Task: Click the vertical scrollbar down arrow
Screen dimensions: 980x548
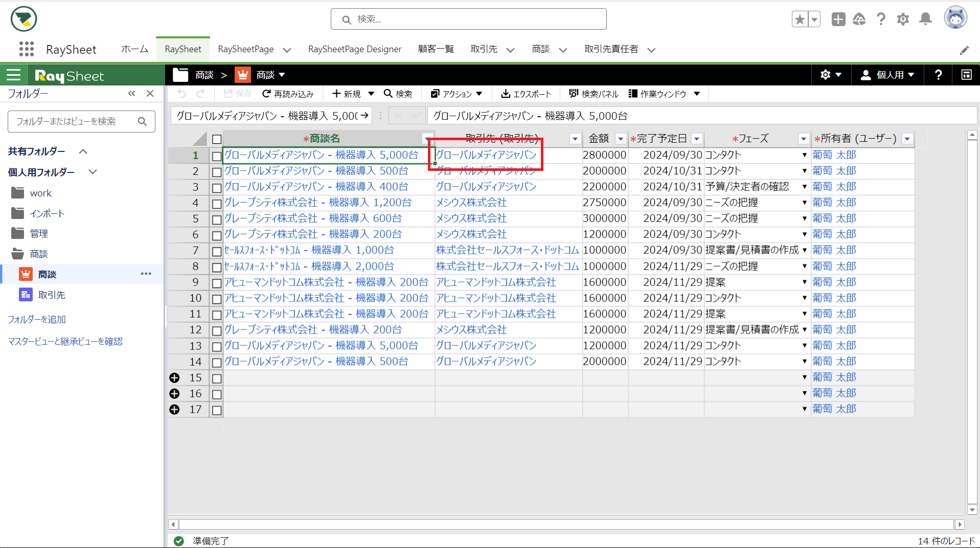Action: point(972,510)
